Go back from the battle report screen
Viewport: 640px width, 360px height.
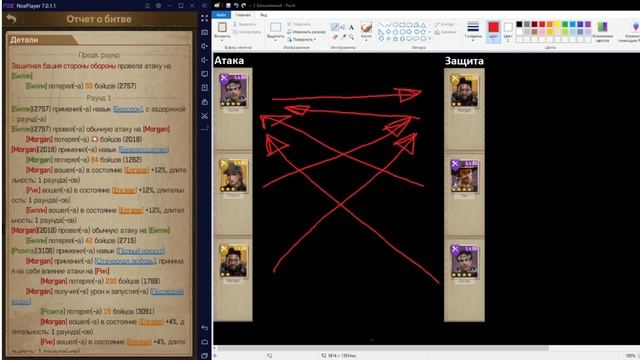[x=11, y=19]
